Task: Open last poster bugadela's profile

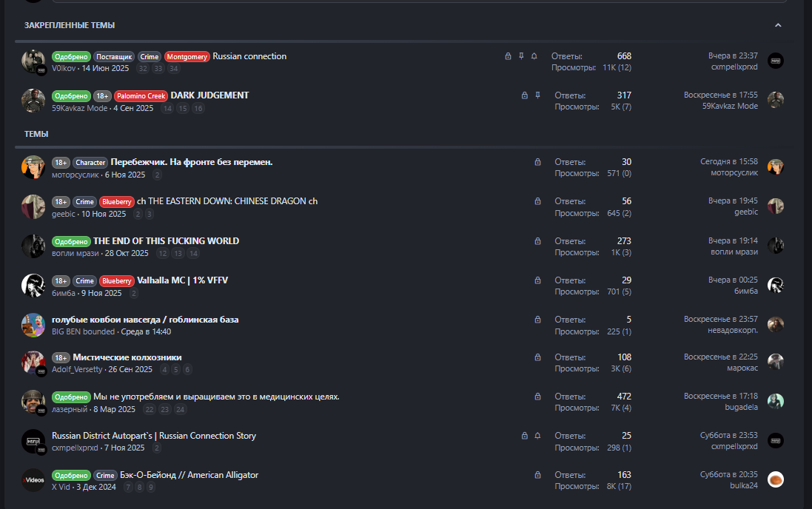Action: click(x=741, y=408)
